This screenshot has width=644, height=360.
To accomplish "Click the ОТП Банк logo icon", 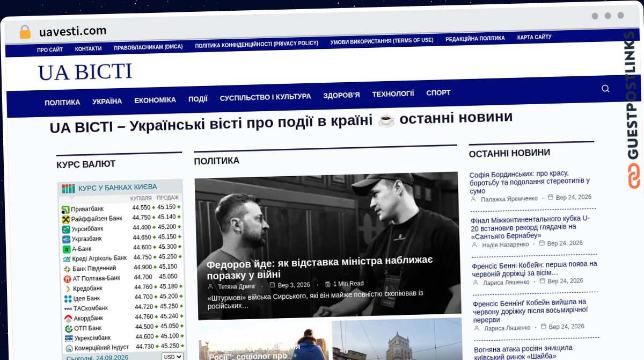I will tap(69, 328).
